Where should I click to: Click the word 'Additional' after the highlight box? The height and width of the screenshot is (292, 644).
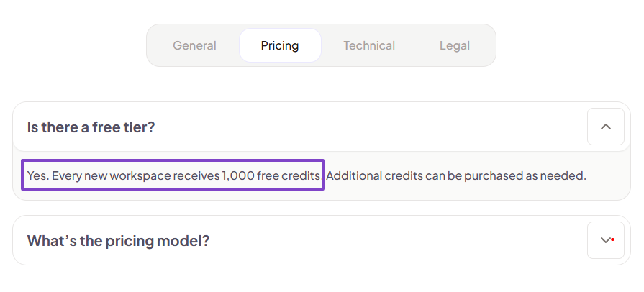click(x=354, y=175)
